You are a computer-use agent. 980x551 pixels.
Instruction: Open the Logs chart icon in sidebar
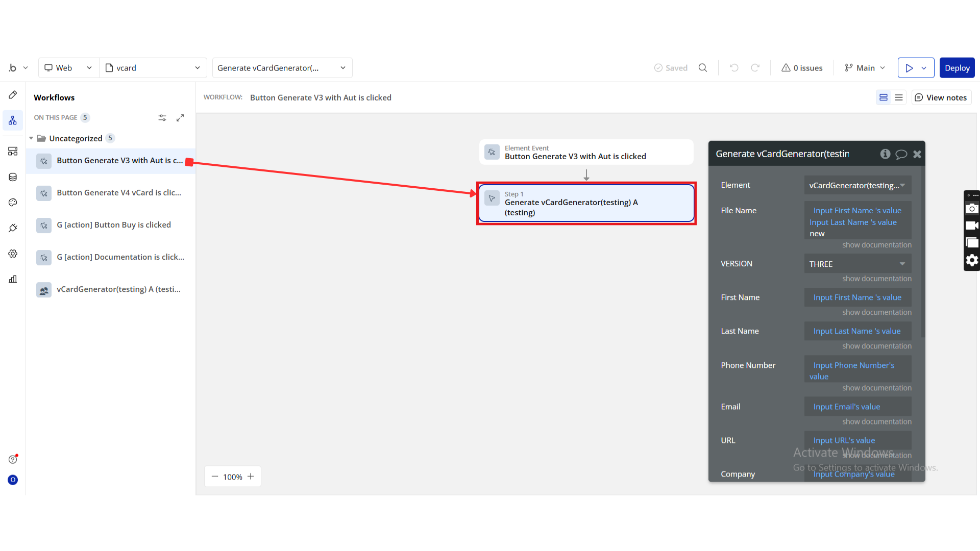(13, 279)
